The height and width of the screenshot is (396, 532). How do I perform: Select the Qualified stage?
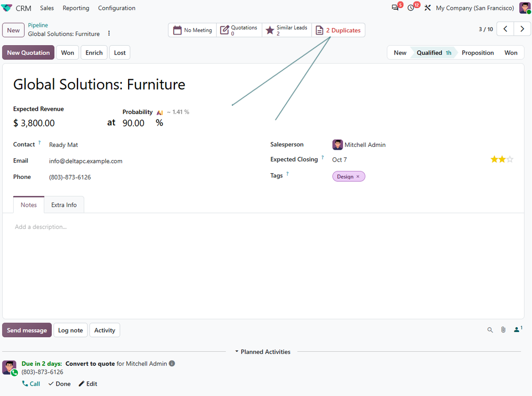pyautogui.click(x=434, y=53)
